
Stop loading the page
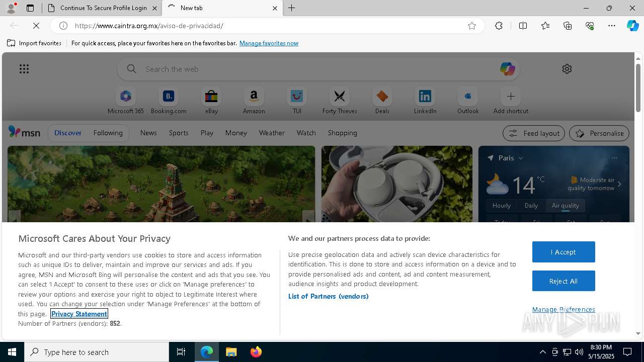(x=36, y=26)
